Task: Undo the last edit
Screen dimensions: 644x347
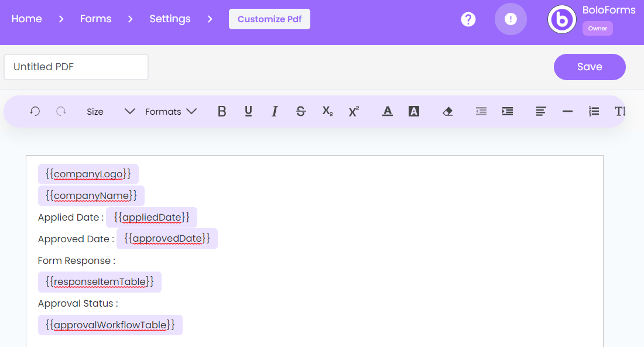Action: click(x=35, y=111)
